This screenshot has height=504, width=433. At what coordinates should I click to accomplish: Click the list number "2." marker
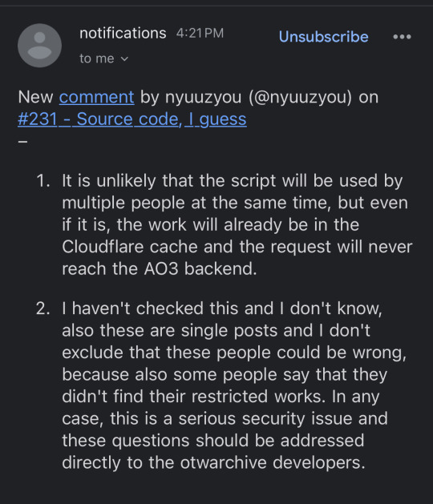[43, 308]
